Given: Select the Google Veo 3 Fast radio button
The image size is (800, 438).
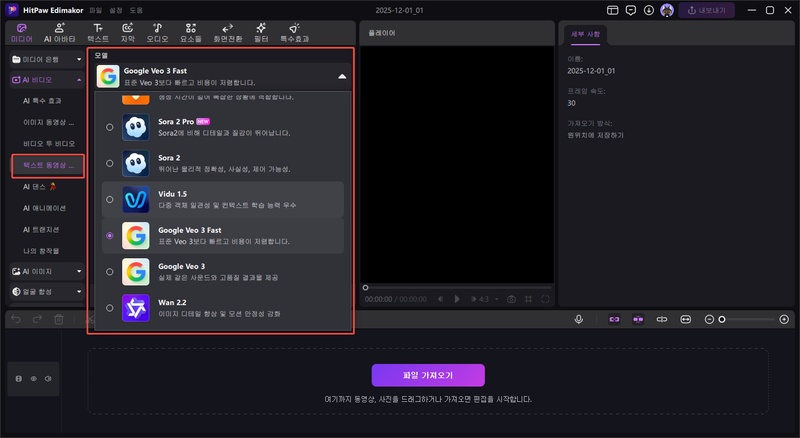Looking at the screenshot, I should tap(110, 236).
